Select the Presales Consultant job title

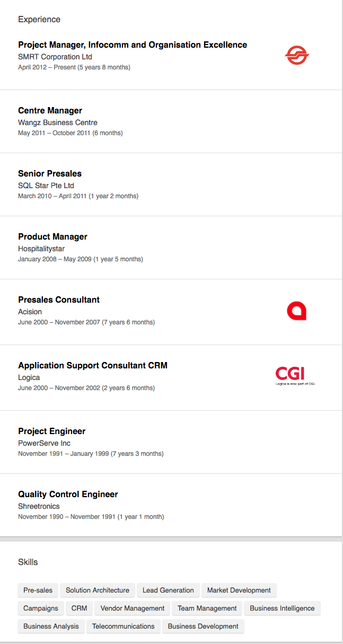[59, 300]
